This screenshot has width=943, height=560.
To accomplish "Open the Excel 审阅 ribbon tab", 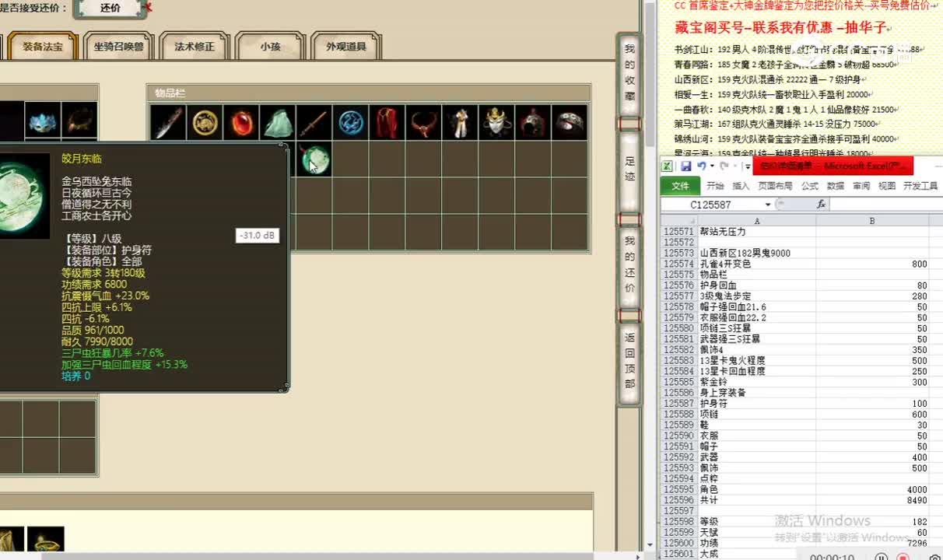I will [x=861, y=186].
